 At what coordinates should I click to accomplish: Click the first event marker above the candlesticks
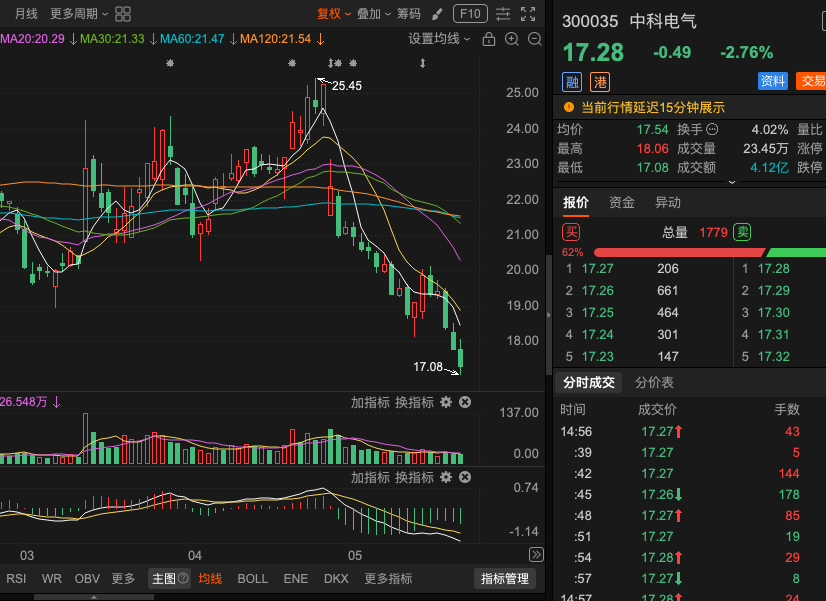[170, 63]
